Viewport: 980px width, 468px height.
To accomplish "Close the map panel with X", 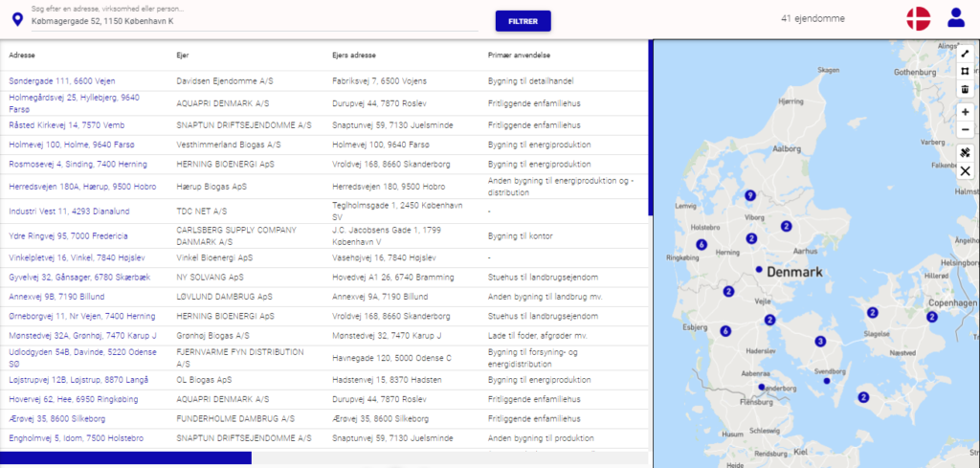I will pyautogui.click(x=966, y=171).
